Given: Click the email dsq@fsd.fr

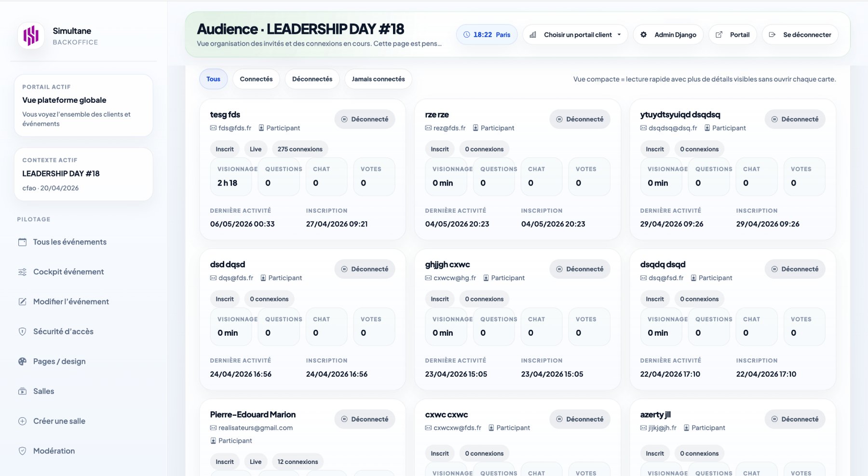Looking at the screenshot, I should tap(666, 278).
